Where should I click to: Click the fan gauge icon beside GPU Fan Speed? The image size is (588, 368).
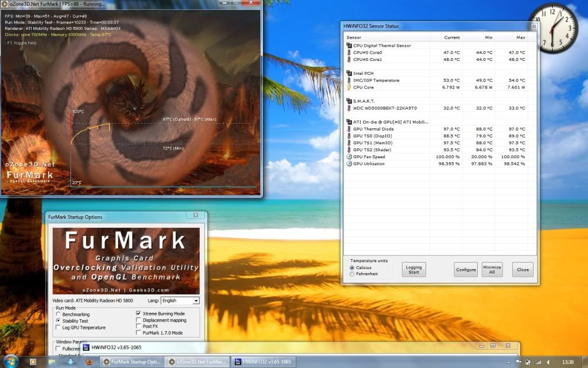tap(349, 156)
